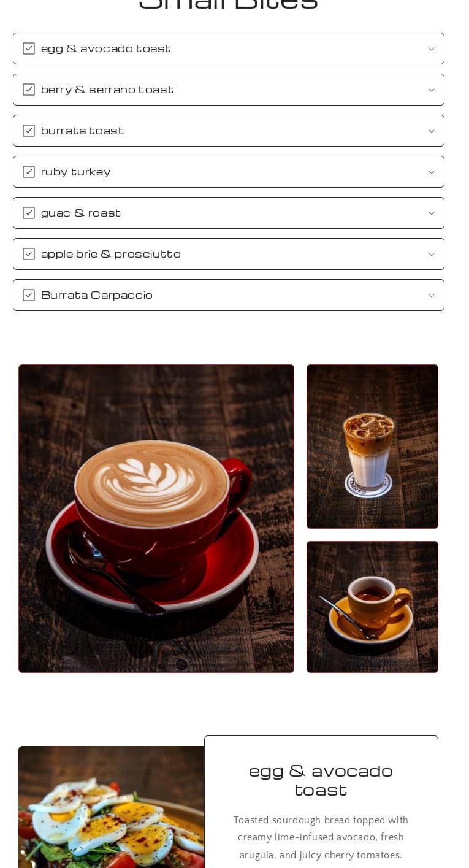Click the ruby turkey chevron icon

(x=431, y=172)
